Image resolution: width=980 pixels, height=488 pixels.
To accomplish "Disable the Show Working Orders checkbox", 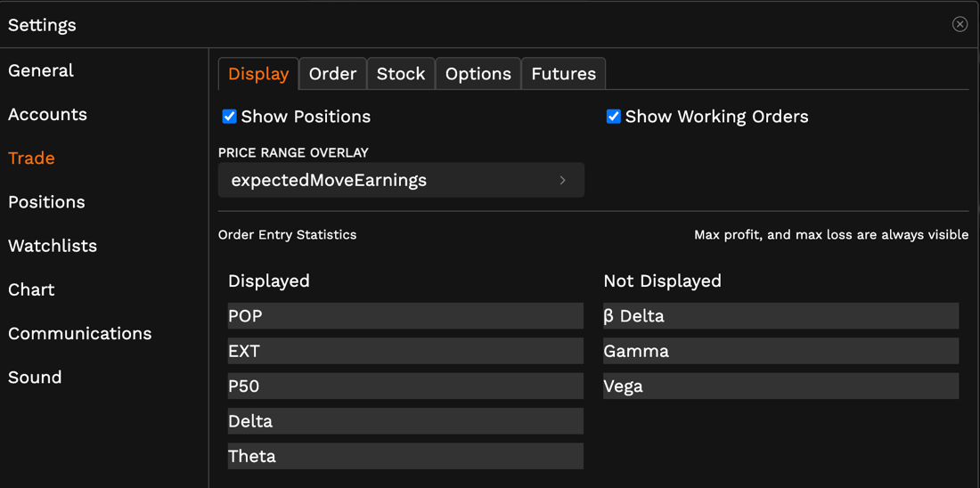I will pyautogui.click(x=613, y=117).
